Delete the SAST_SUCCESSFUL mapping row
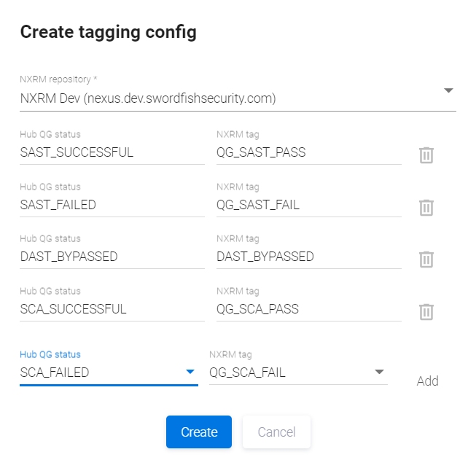This screenshot has width=476, height=460. 426,155
